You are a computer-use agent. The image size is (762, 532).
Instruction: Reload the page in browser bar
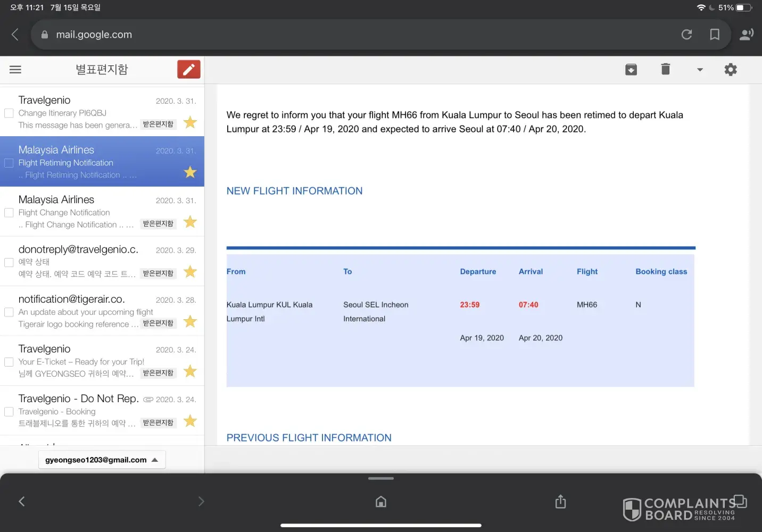(686, 35)
